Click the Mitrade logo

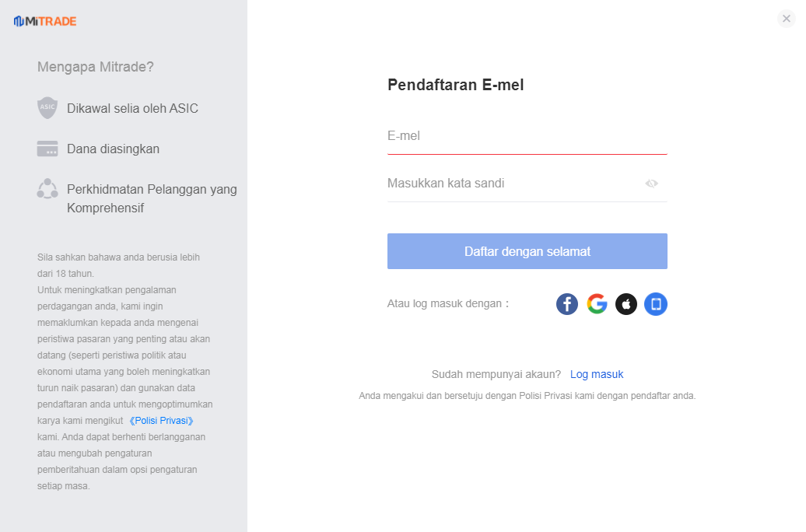click(x=45, y=21)
